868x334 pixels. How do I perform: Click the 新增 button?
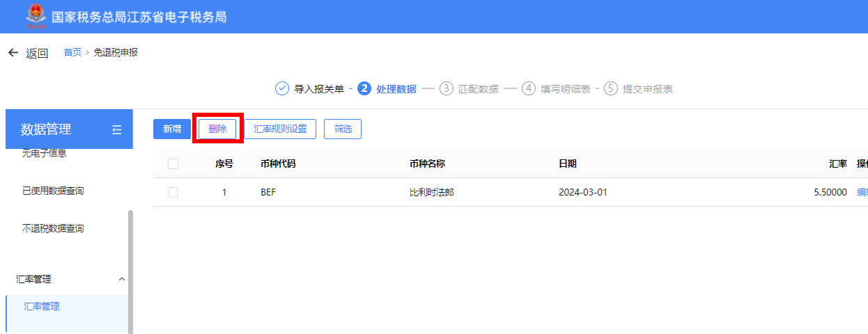point(172,129)
